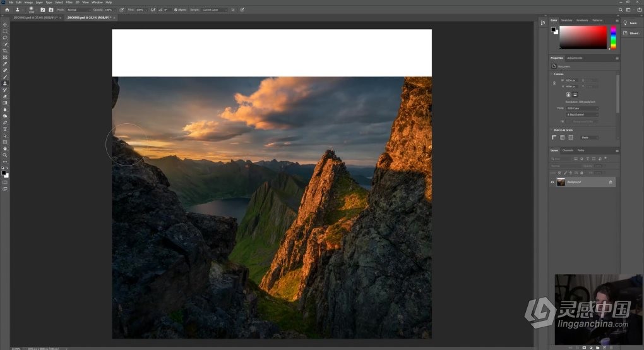Viewport: 644px width, 350px height.
Task: Click the Properties panel vertical scrollbar
Action: pos(617,94)
